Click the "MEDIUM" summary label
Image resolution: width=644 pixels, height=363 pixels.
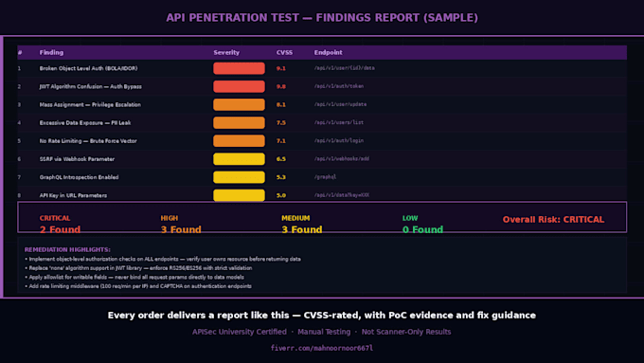pyautogui.click(x=295, y=218)
